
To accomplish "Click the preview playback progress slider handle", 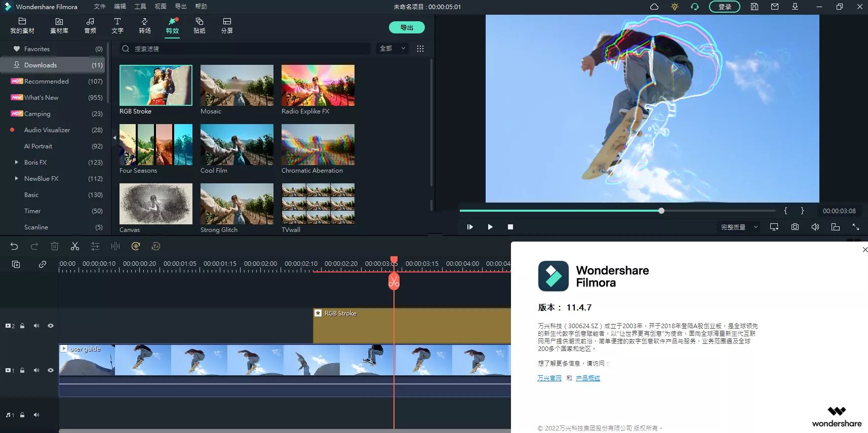I will (661, 211).
